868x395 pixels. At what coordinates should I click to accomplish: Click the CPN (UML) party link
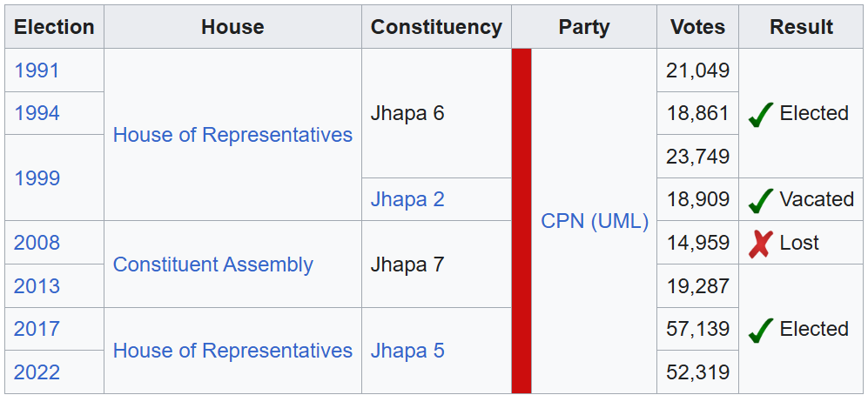tap(595, 221)
